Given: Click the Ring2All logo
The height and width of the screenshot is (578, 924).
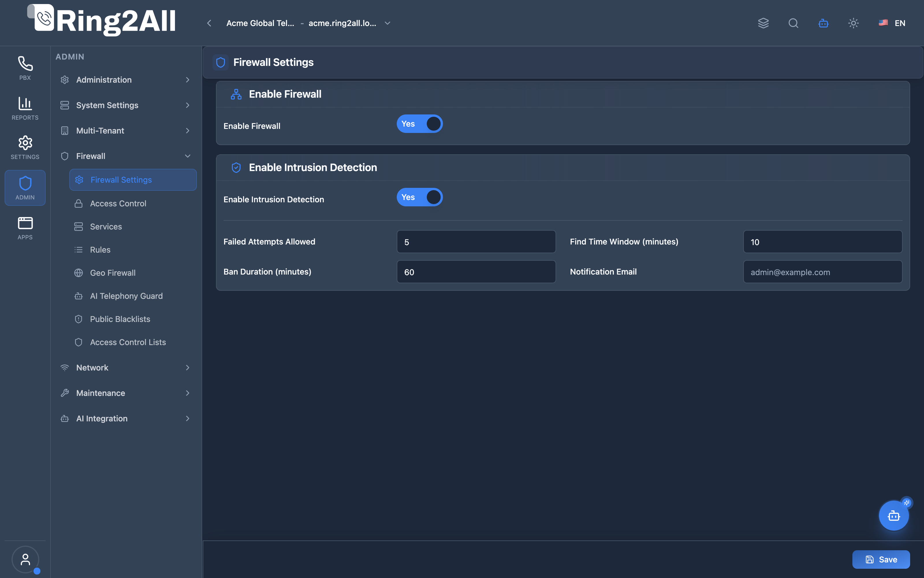Looking at the screenshot, I should point(102,20).
